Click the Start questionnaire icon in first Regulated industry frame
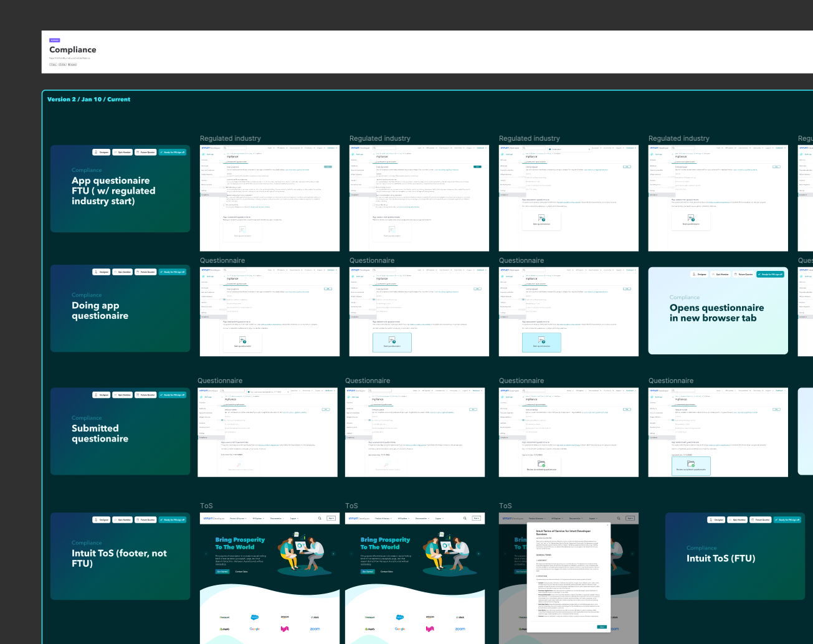 point(242,229)
